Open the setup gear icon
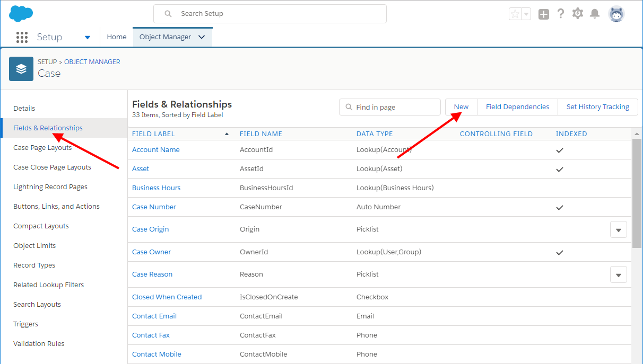Screen dimensions: 643x364 578,14
